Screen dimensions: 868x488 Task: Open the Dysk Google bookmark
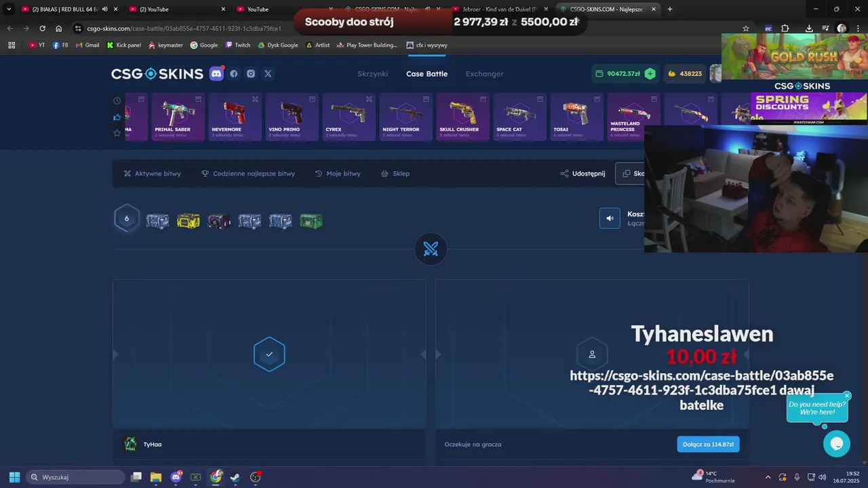click(x=278, y=45)
